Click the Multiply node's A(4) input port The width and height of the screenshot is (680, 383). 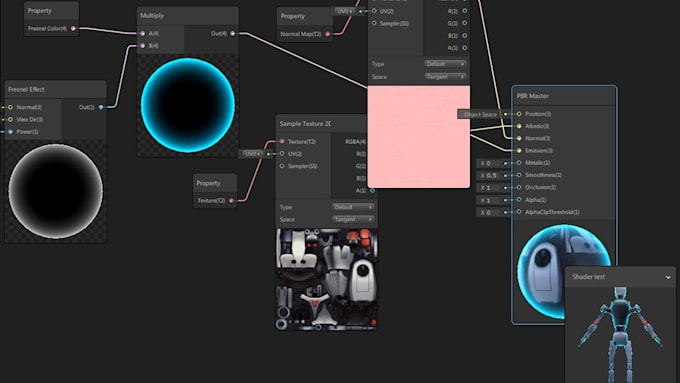[142, 33]
